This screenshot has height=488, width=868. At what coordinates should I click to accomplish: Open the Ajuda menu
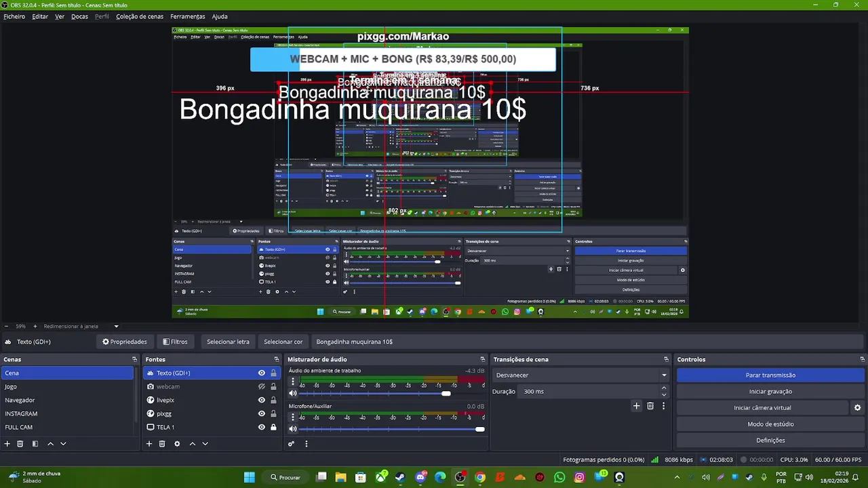[x=220, y=16]
